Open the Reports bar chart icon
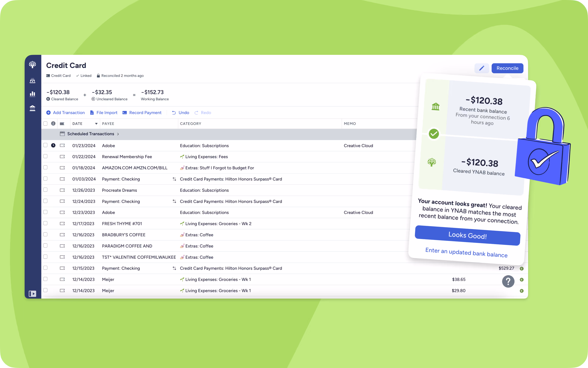 pos(32,94)
